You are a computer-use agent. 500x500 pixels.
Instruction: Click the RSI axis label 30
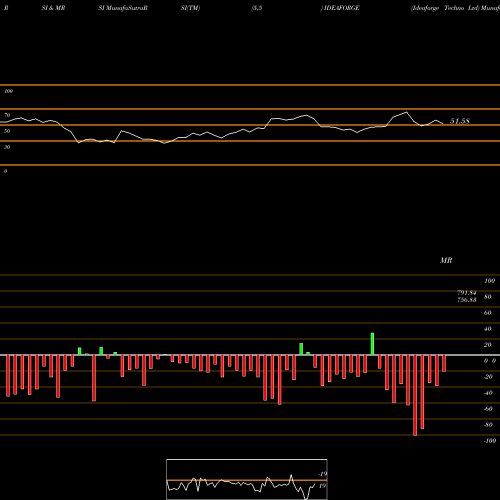pyautogui.click(x=7, y=147)
